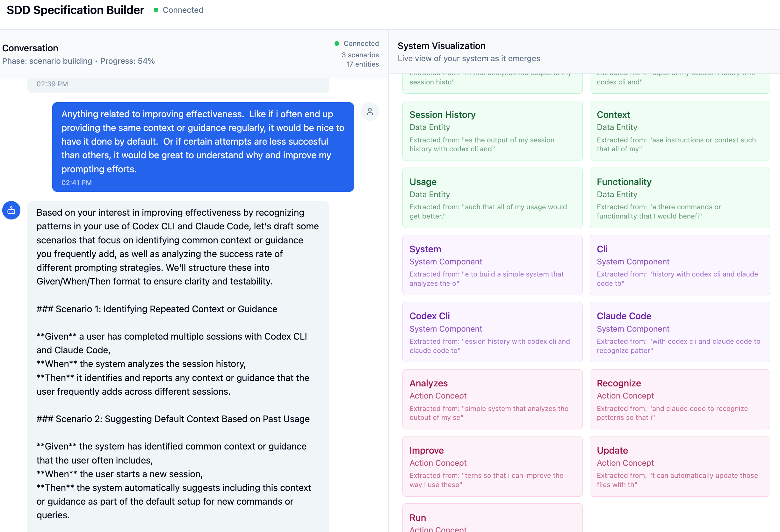Click the green header connection dot
The height and width of the screenshot is (532, 780).
156,10
